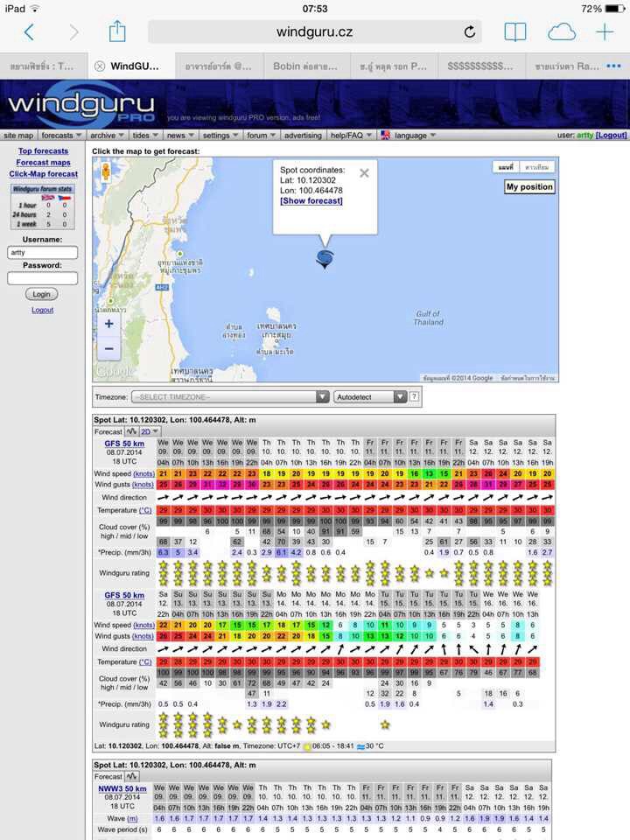630x840 pixels.
Task: Open iCloud tabs cloud icon
Action: pyautogui.click(x=562, y=32)
